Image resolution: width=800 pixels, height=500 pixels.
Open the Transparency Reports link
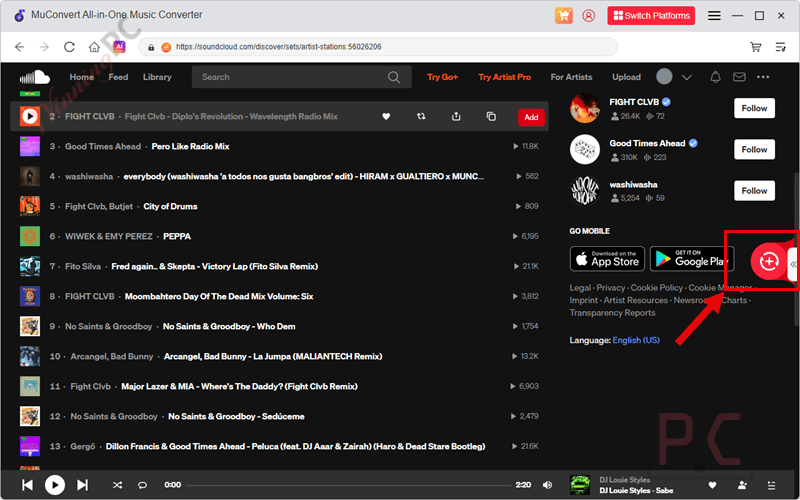point(612,313)
